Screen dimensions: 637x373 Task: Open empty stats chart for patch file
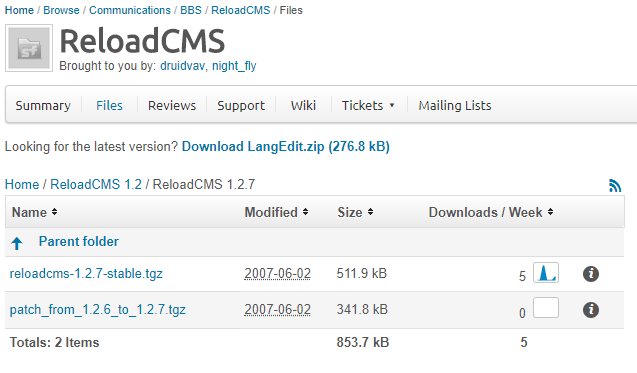click(546, 308)
